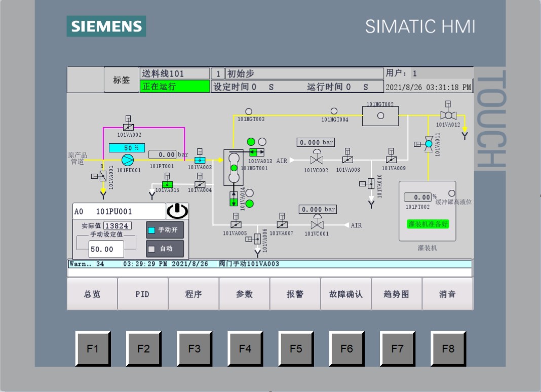
Task: Click the 0.000 bar value above 101VC002
Action: coord(316,142)
